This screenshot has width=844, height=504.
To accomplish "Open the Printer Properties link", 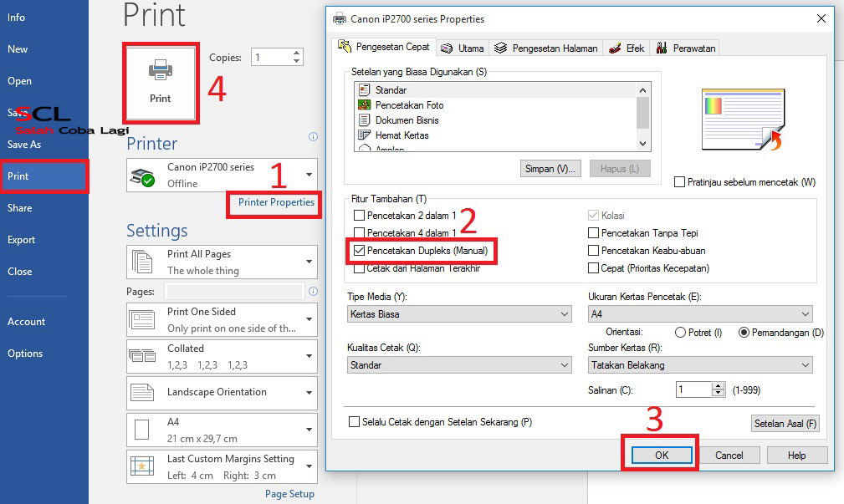I will [x=276, y=202].
